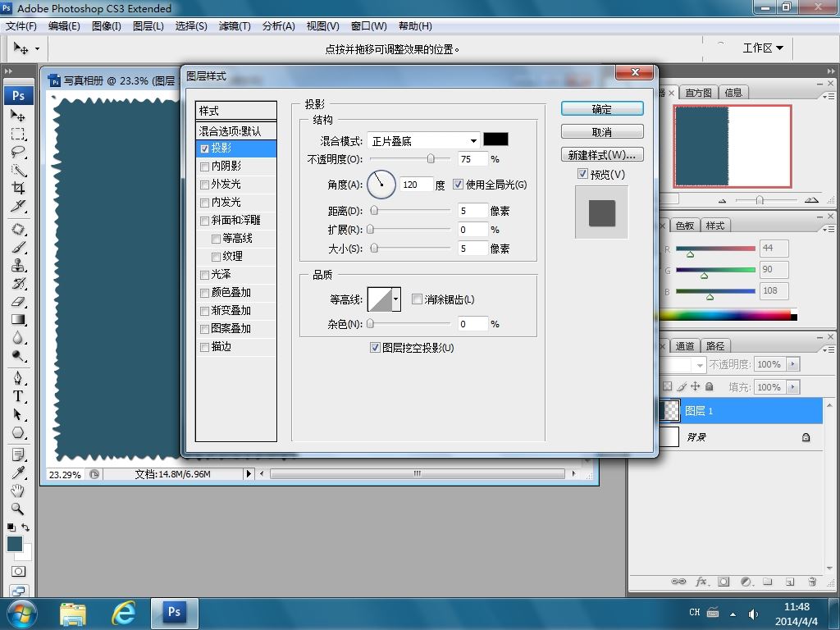Click the 不透明度 opacity slider handle
Viewport: 840px width, 630px height.
point(431,159)
